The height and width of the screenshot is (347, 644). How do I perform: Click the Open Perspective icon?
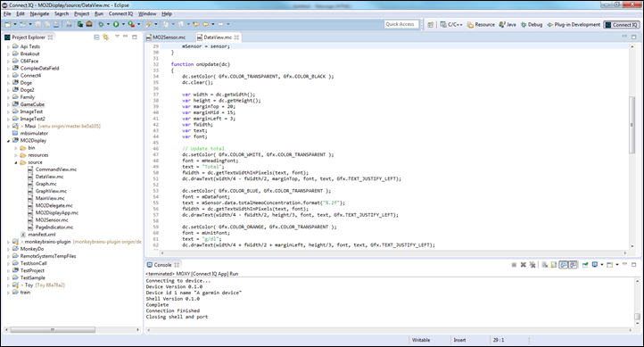pos(431,25)
